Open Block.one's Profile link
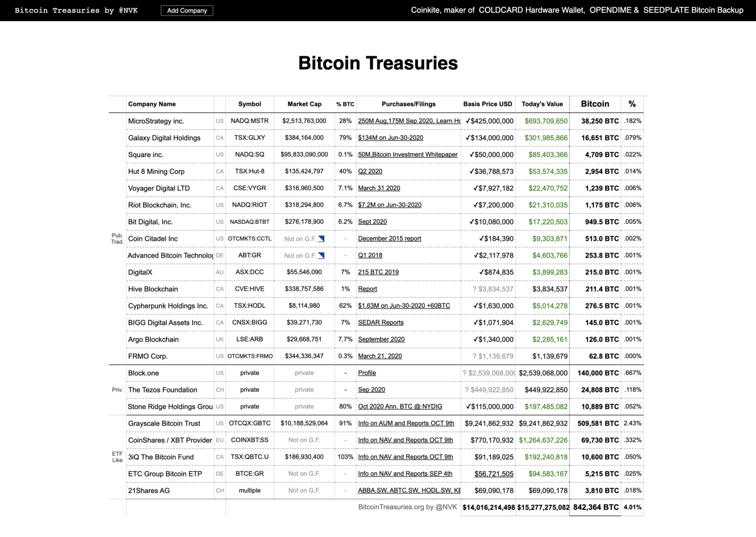The height and width of the screenshot is (537, 756). point(367,373)
